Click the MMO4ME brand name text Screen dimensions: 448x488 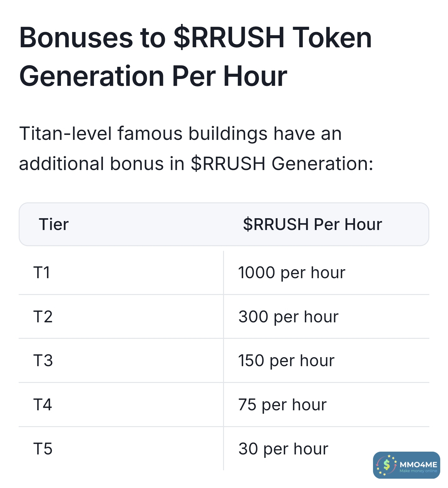(418, 464)
